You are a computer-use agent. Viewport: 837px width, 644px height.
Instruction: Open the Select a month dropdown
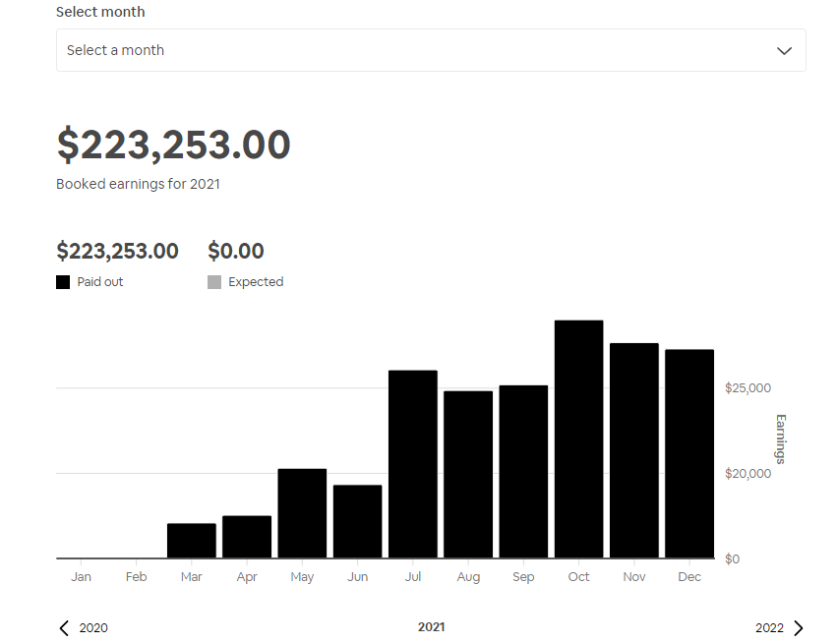tap(431, 50)
